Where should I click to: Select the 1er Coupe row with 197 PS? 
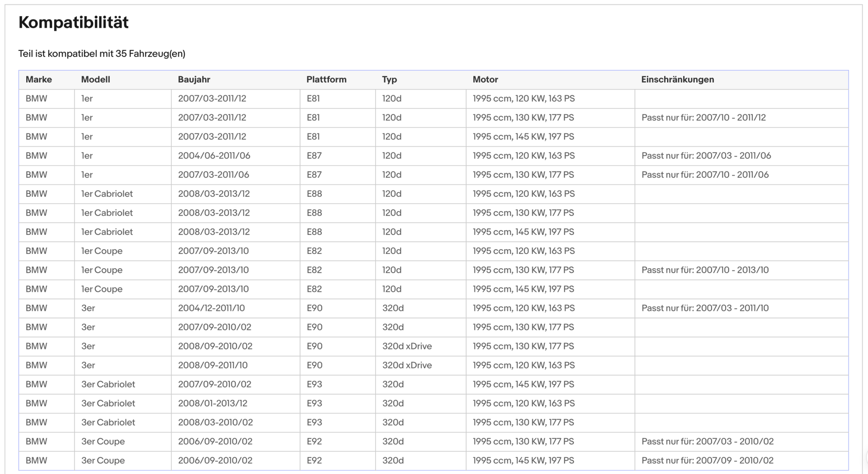pos(434,289)
